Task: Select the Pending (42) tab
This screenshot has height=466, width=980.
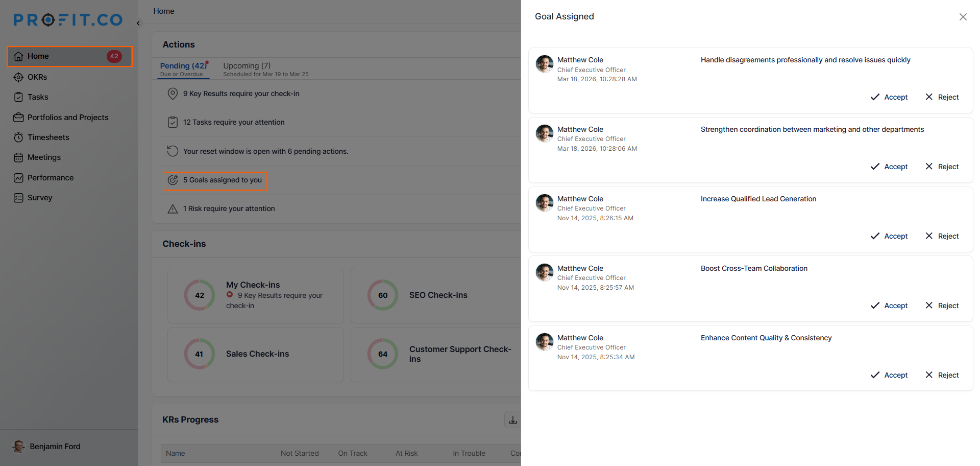Action: click(183, 66)
